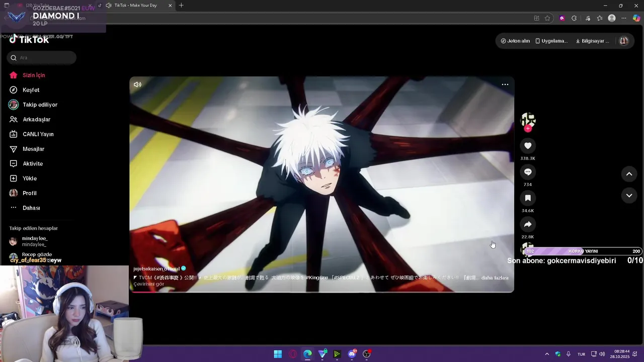Click the video player area

tap(321, 184)
